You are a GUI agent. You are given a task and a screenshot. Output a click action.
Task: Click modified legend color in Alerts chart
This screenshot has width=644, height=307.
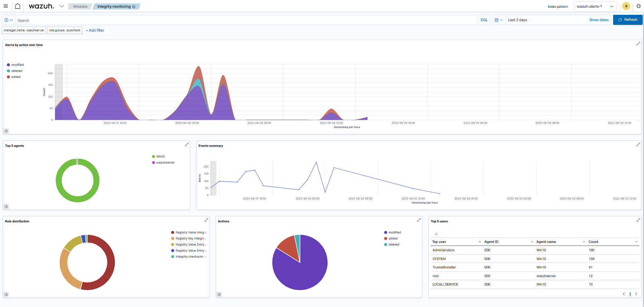(x=8, y=65)
